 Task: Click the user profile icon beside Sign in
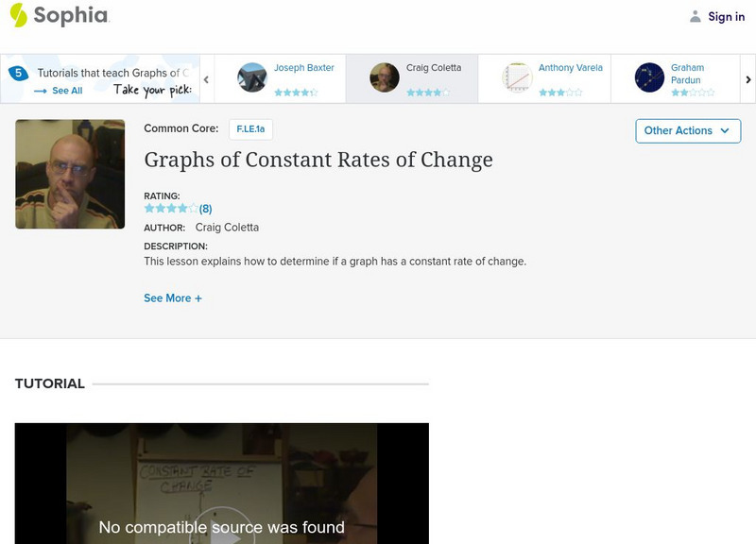click(x=696, y=16)
